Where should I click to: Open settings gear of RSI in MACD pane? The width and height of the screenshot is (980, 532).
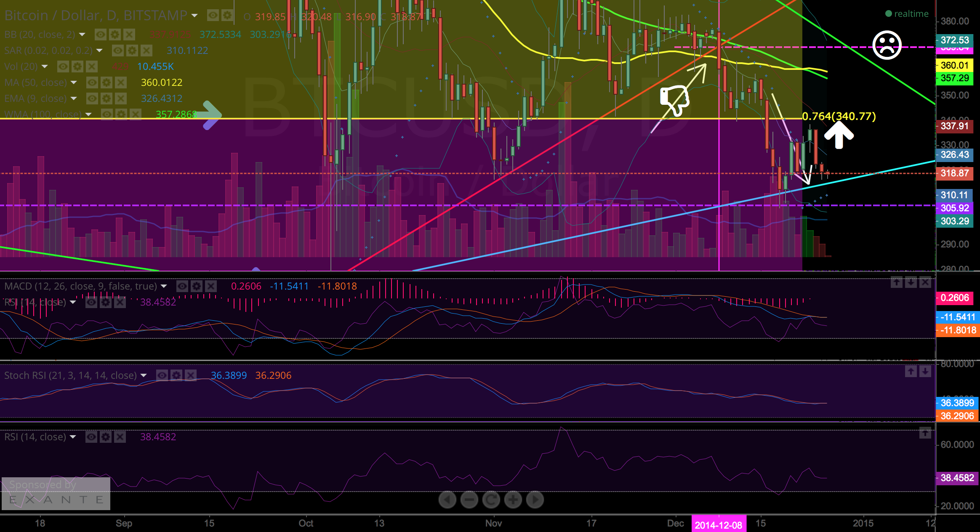106,302
